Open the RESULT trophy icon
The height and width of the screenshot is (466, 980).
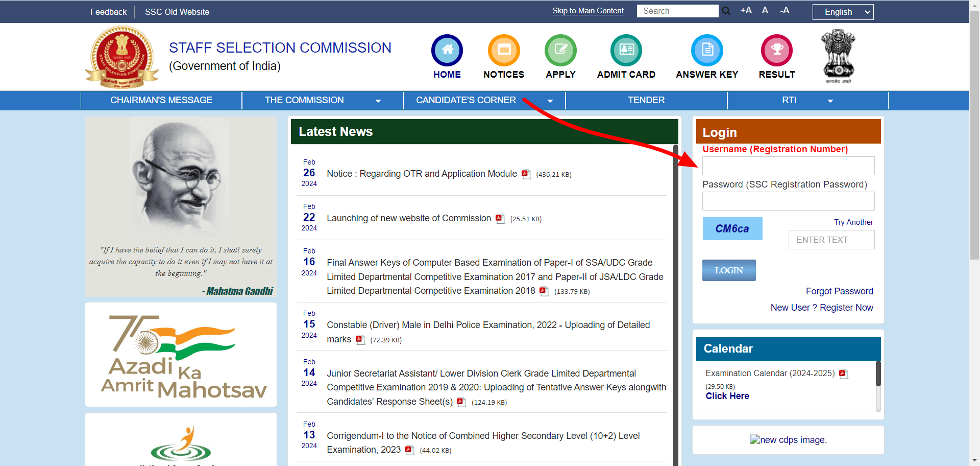pyautogui.click(x=777, y=50)
